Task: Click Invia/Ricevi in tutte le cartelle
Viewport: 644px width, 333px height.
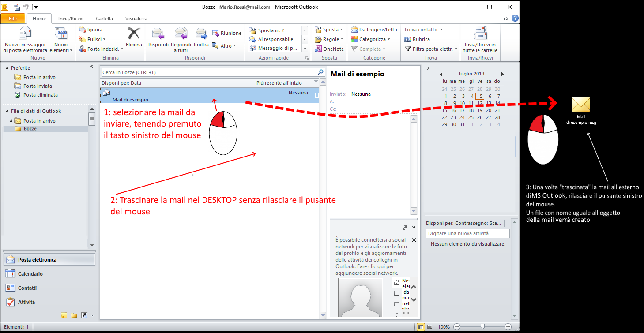Action: point(480,39)
